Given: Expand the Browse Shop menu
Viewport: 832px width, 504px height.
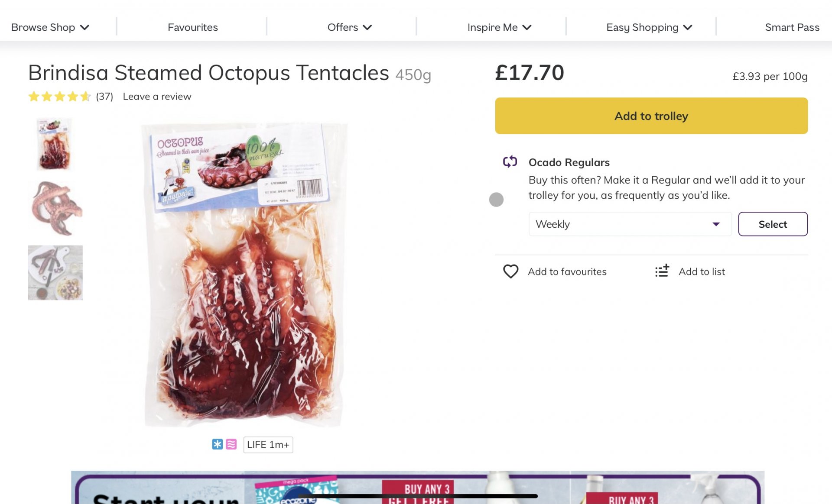Looking at the screenshot, I should point(50,27).
